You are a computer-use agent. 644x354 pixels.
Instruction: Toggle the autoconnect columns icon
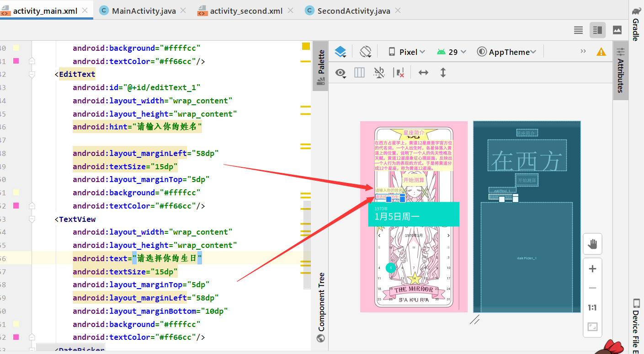[x=360, y=72]
